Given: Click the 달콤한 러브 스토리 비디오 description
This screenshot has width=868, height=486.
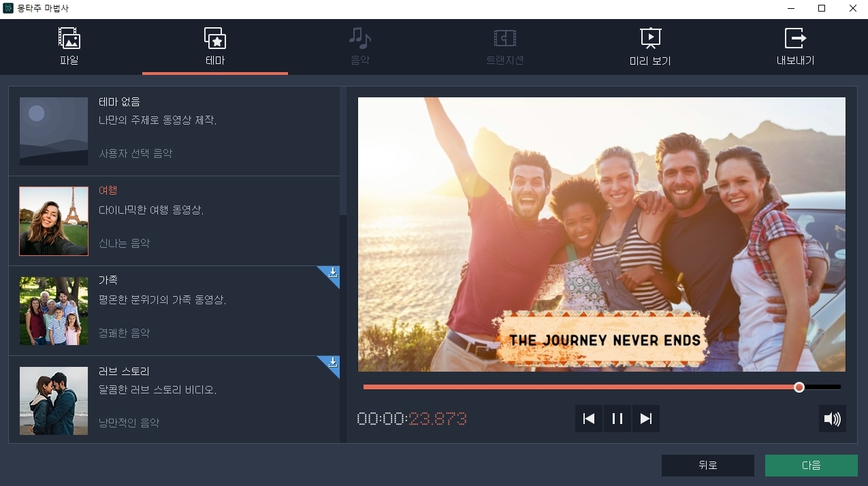Looking at the screenshot, I should tap(157, 390).
